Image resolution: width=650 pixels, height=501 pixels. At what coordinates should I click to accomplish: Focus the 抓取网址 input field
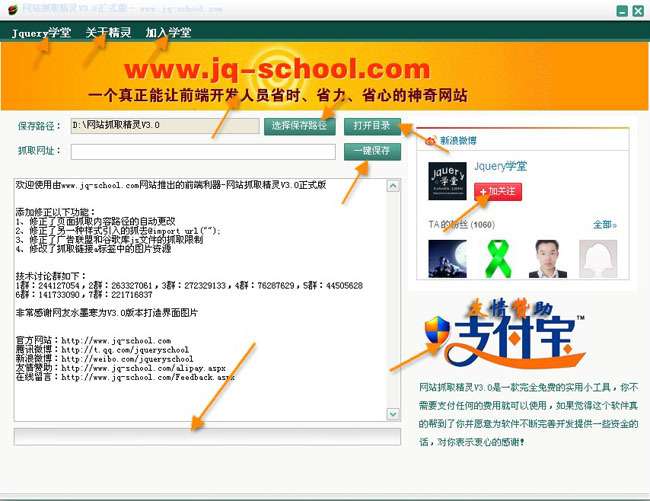[x=203, y=152]
